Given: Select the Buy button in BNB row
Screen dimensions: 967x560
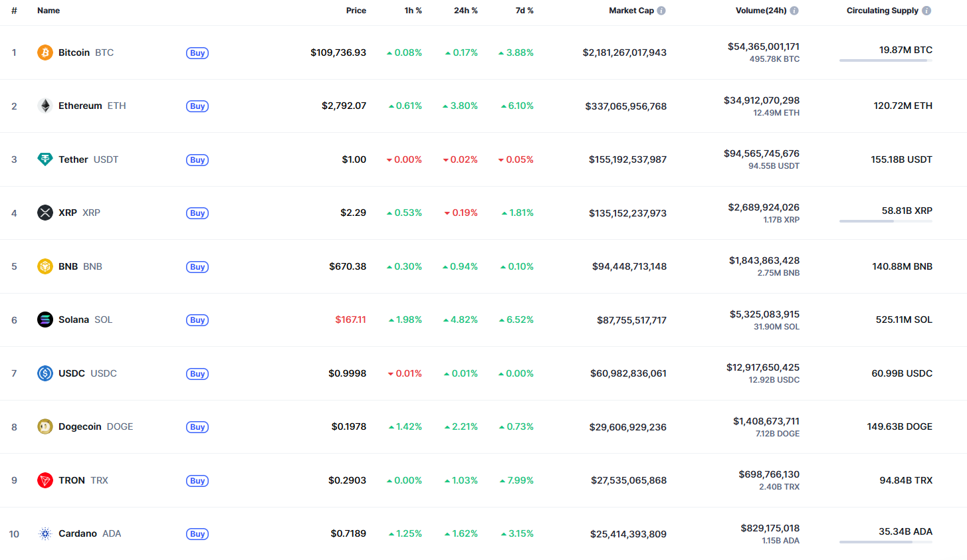Looking at the screenshot, I should point(197,267).
